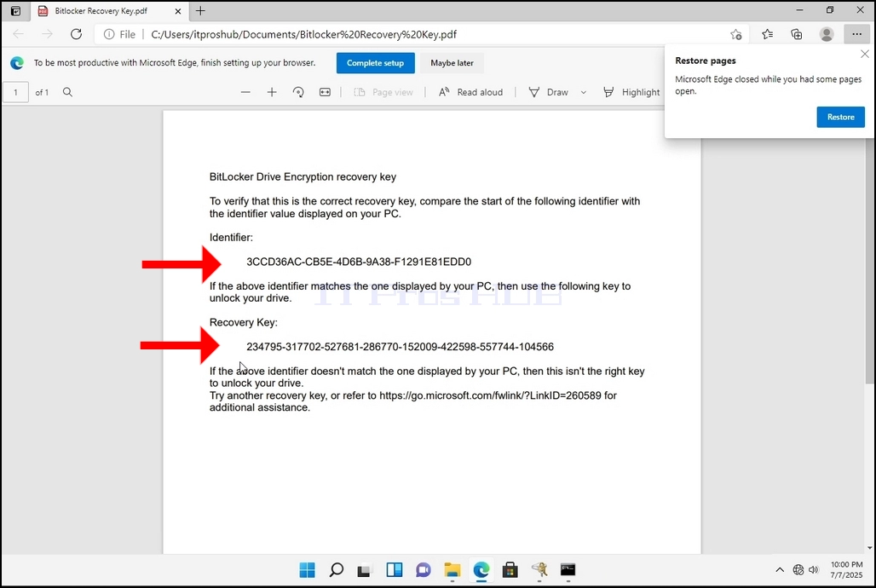This screenshot has width=876, height=588.
Task: Close the Bitlocker Recovery Key.pdf tab
Action: [177, 10]
